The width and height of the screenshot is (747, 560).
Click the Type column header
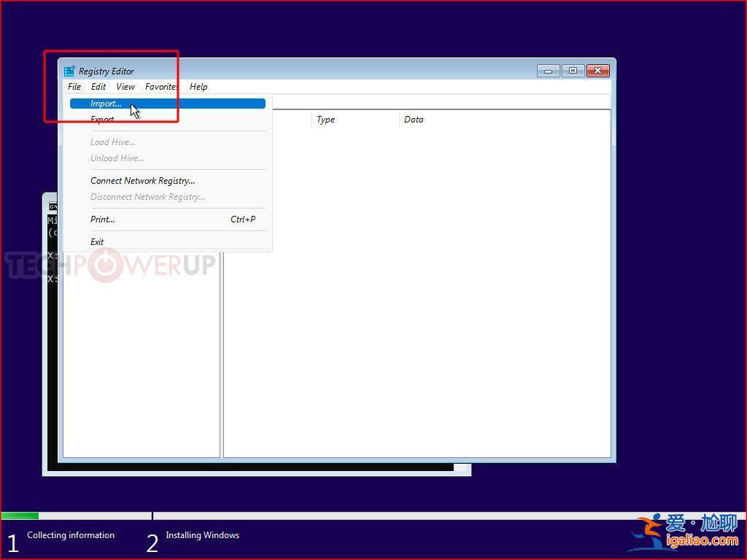coord(325,119)
